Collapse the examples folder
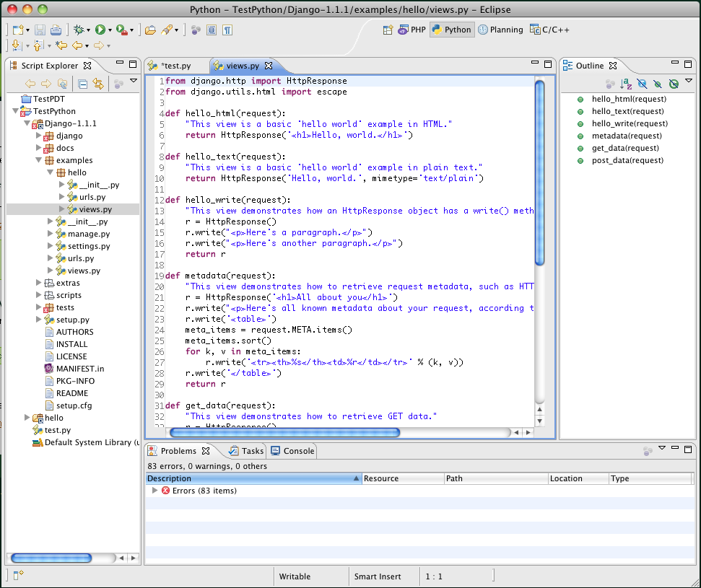Image resolution: width=701 pixels, height=588 pixels. pos(38,159)
